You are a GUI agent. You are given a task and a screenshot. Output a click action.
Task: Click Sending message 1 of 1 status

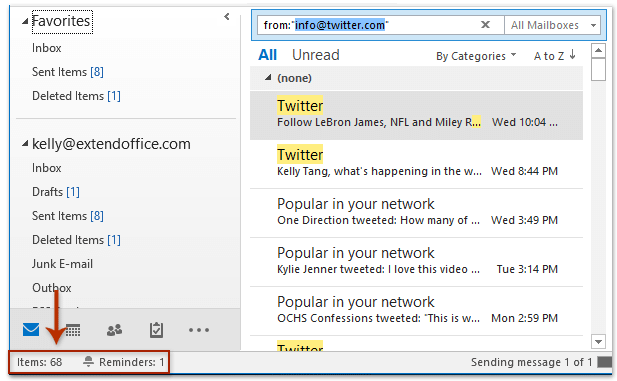coord(531,362)
